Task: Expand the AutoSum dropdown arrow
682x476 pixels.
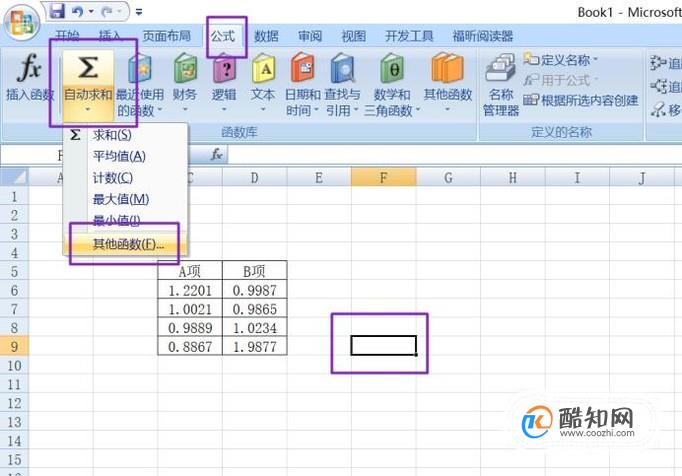Action: coord(88,110)
